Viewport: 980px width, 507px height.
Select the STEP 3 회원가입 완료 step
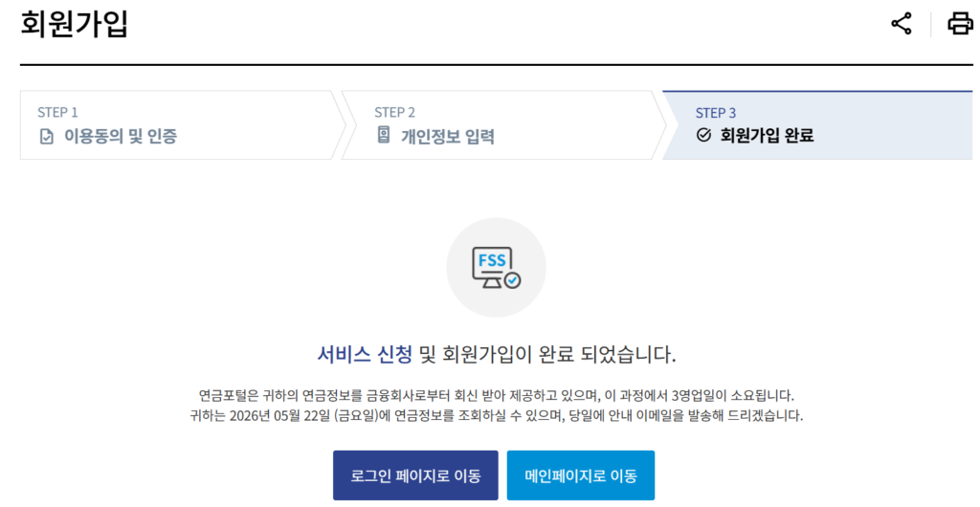817,125
